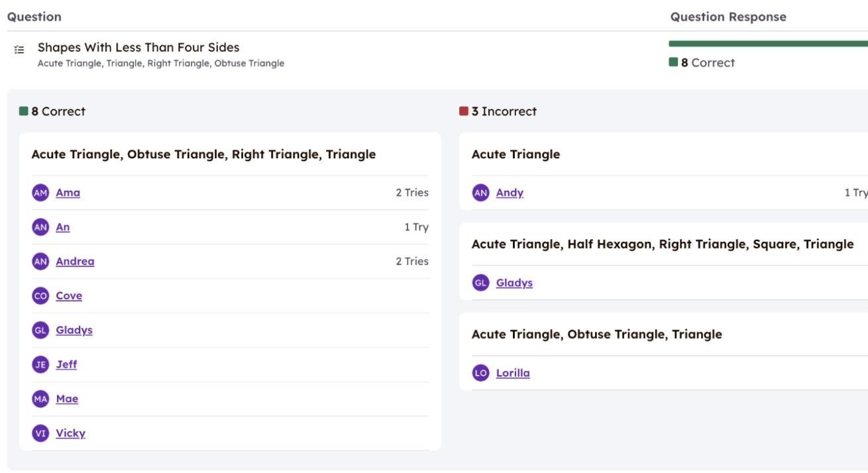Click Shapes With Less Than Four Sides title
The image size is (868, 473).
pos(138,48)
